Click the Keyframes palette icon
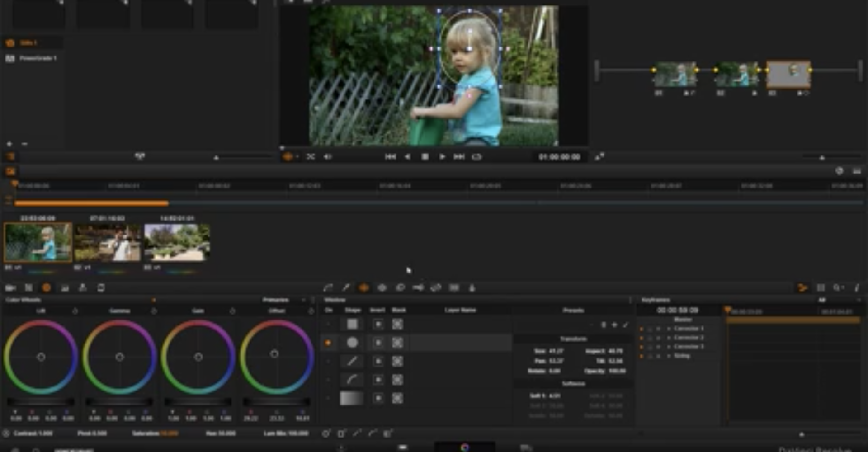Screen dimensions: 868x452 point(802,288)
